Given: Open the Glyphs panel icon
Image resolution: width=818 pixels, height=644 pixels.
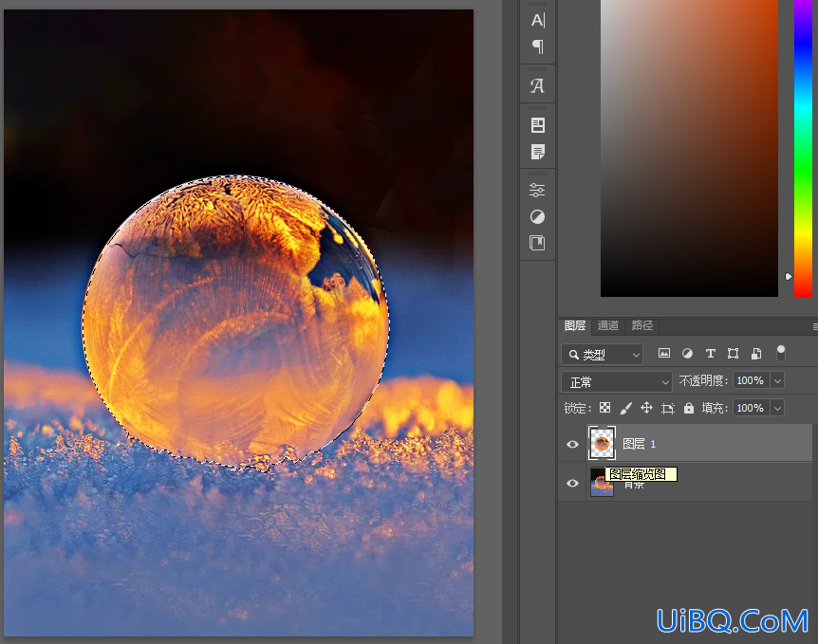Looking at the screenshot, I should coord(537,85).
